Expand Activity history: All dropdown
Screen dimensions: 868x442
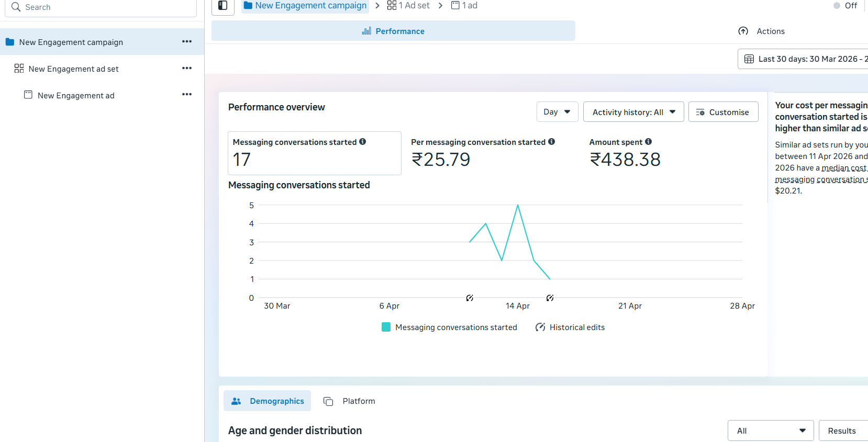tap(633, 112)
